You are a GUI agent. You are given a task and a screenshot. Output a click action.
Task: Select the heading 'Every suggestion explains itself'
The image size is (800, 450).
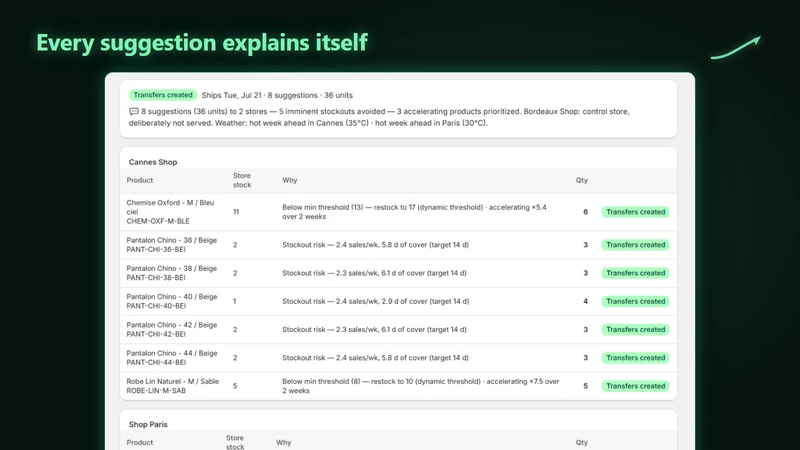202,42
